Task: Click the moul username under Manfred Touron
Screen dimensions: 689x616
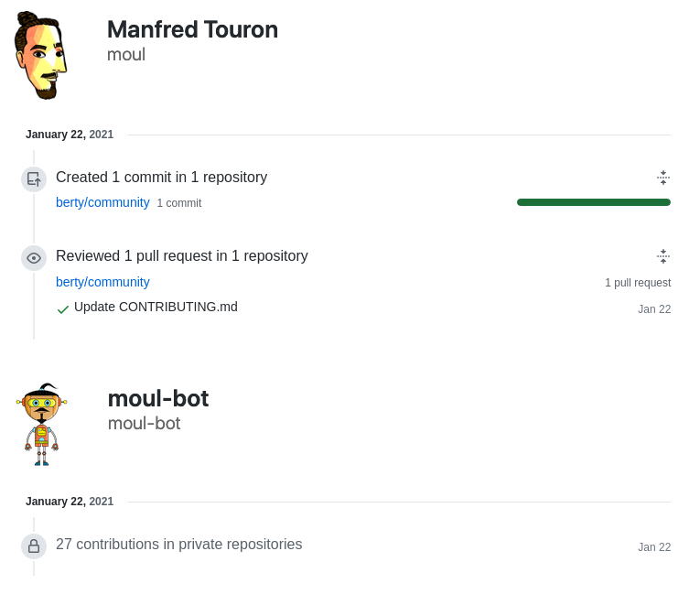Action: click(126, 54)
